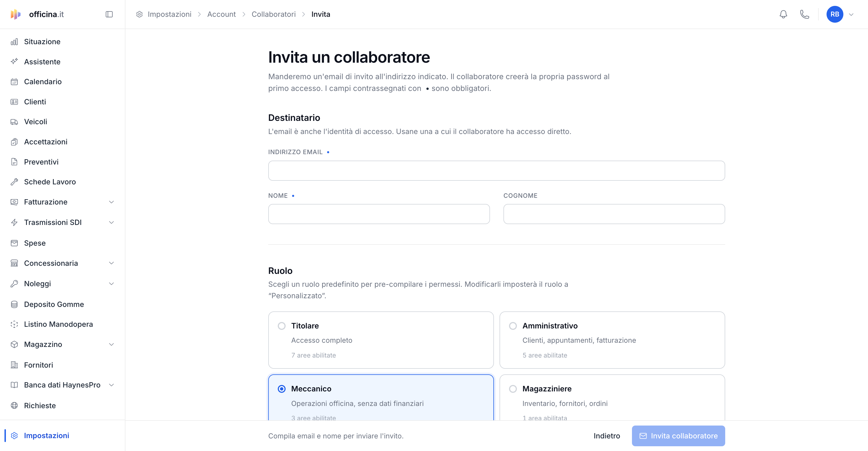Screen dimensions: 868x451
Task: Open the user account dropdown arrow
Action: pos(851,15)
